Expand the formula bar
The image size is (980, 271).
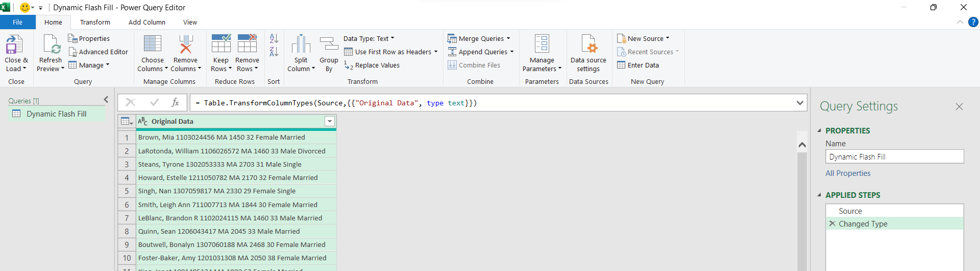[800, 103]
